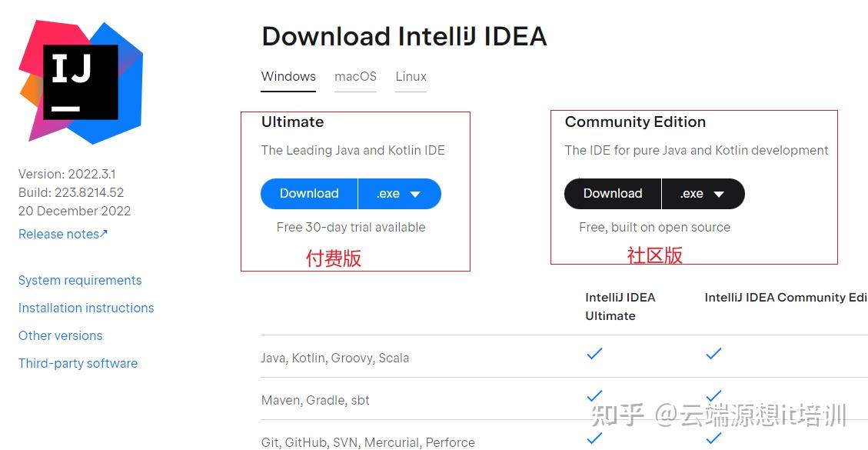The image size is (868, 450).
Task: Open the Community Edition .exe format dropdown
Action: click(703, 194)
